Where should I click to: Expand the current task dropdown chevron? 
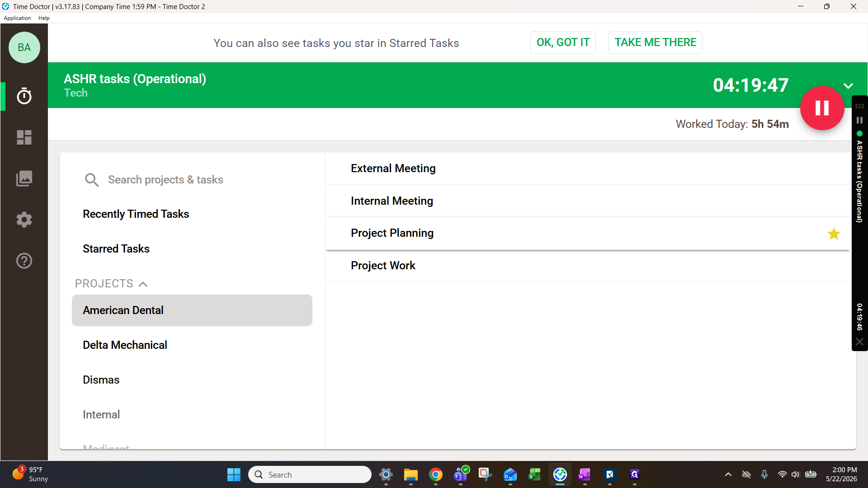tap(848, 86)
